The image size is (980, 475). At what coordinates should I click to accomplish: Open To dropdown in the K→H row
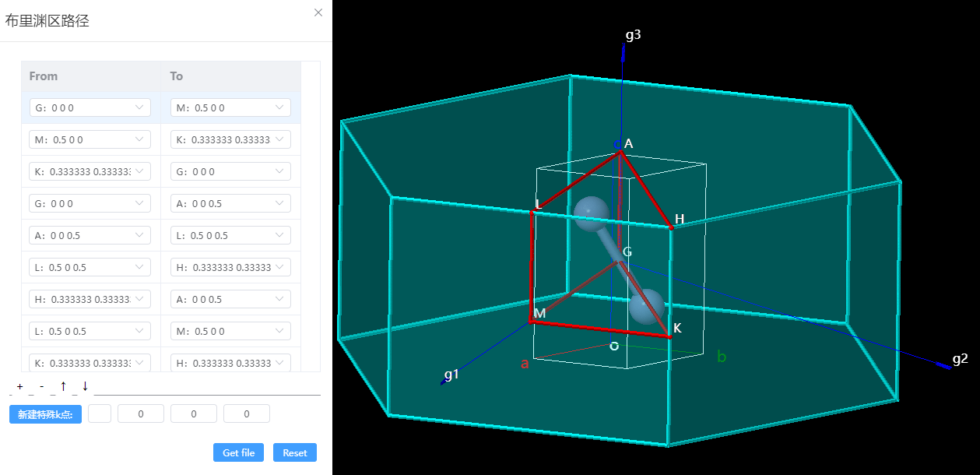click(x=230, y=363)
